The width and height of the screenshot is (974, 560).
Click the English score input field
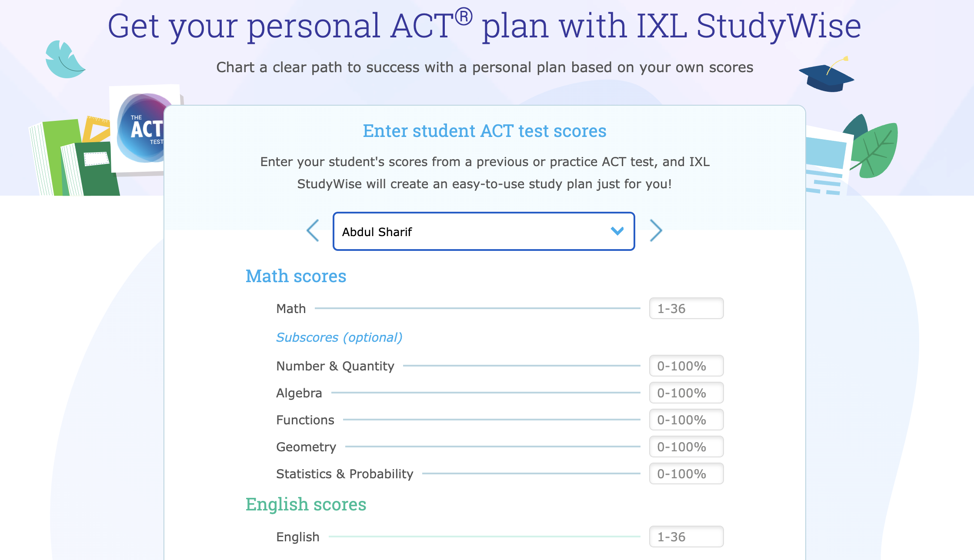(686, 537)
